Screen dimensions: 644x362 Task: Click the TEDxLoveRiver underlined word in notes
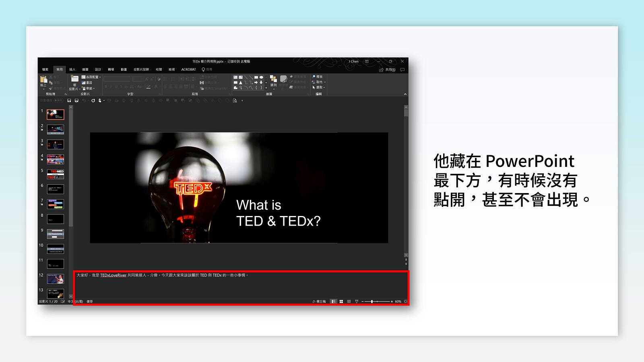113,275
